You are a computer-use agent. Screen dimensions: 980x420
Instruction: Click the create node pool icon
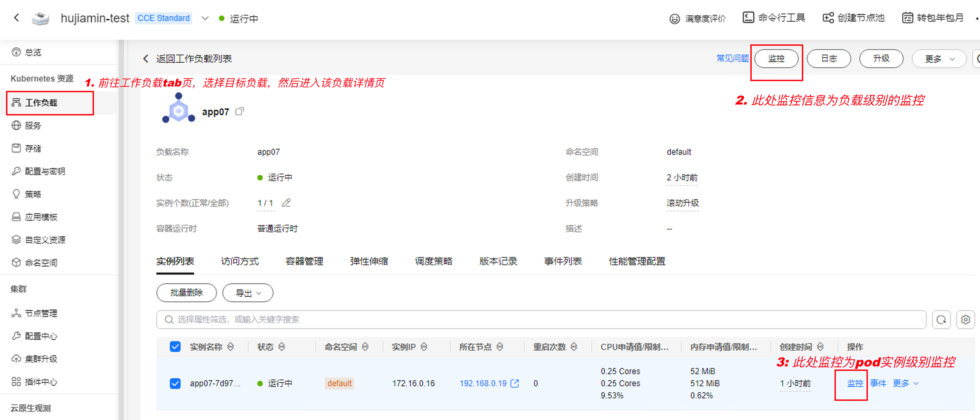(828, 17)
